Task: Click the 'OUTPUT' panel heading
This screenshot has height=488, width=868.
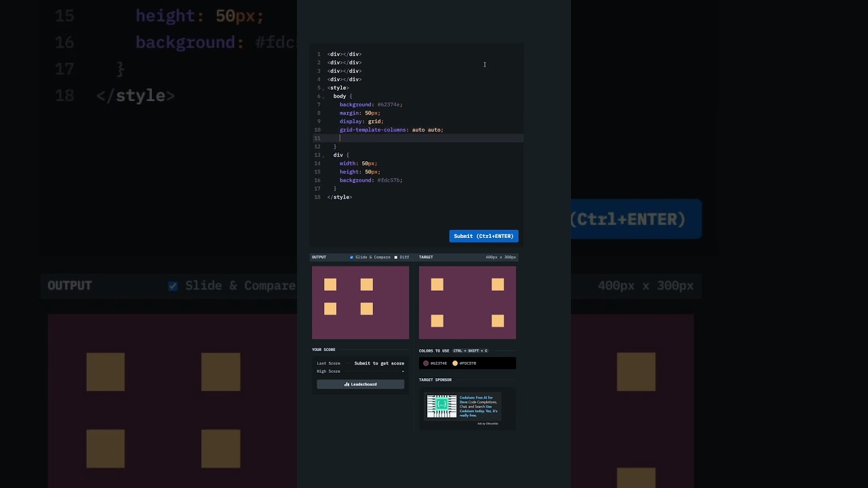Action: point(319,258)
